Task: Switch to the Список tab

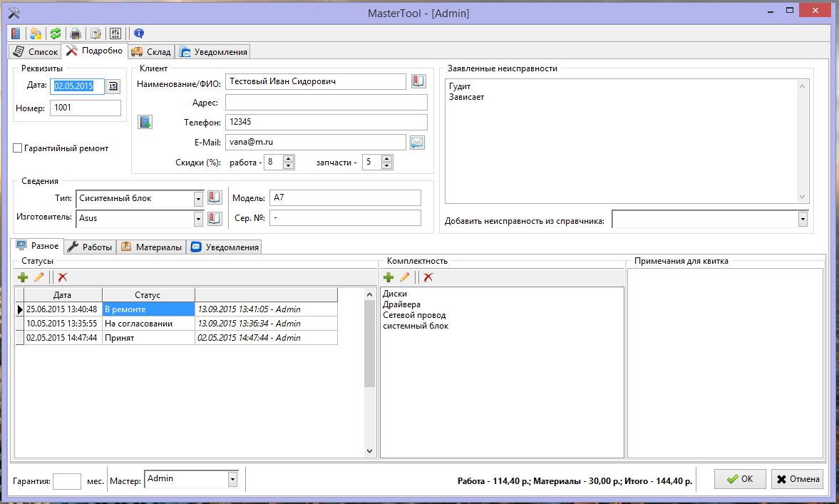Action: click(36, 51)
